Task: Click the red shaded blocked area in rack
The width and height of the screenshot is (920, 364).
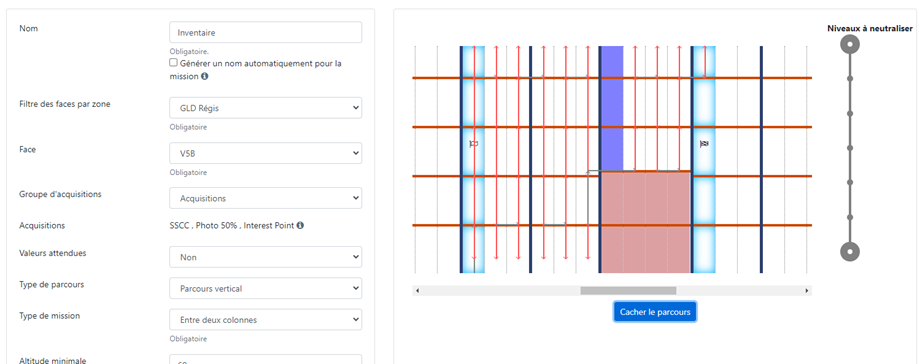Action: tap(645, 223)
